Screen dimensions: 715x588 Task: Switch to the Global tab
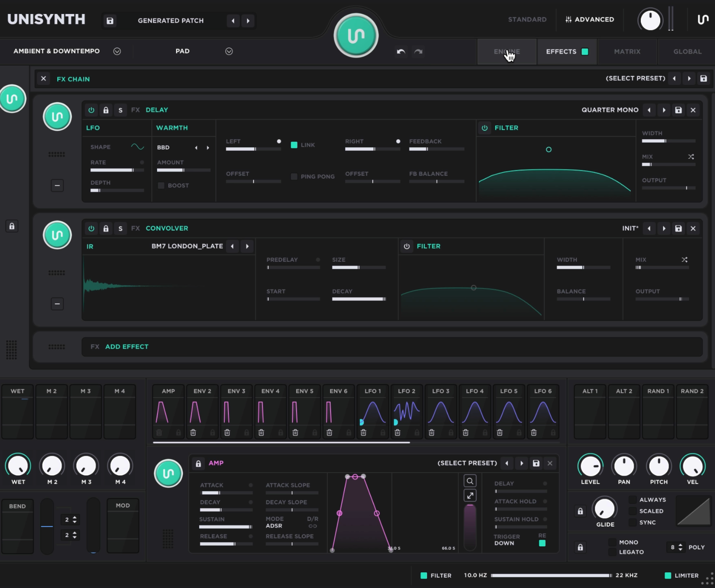(687, 52)
